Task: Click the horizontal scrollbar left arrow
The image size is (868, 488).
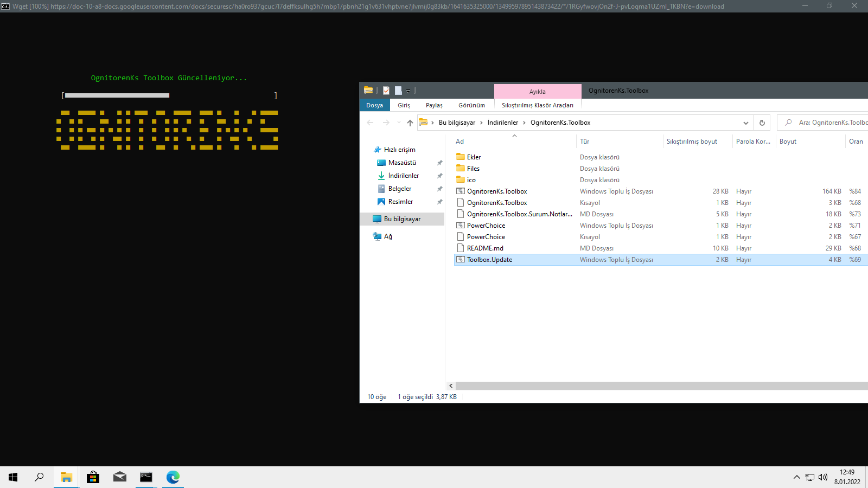Action: click(x=451, y=386)
